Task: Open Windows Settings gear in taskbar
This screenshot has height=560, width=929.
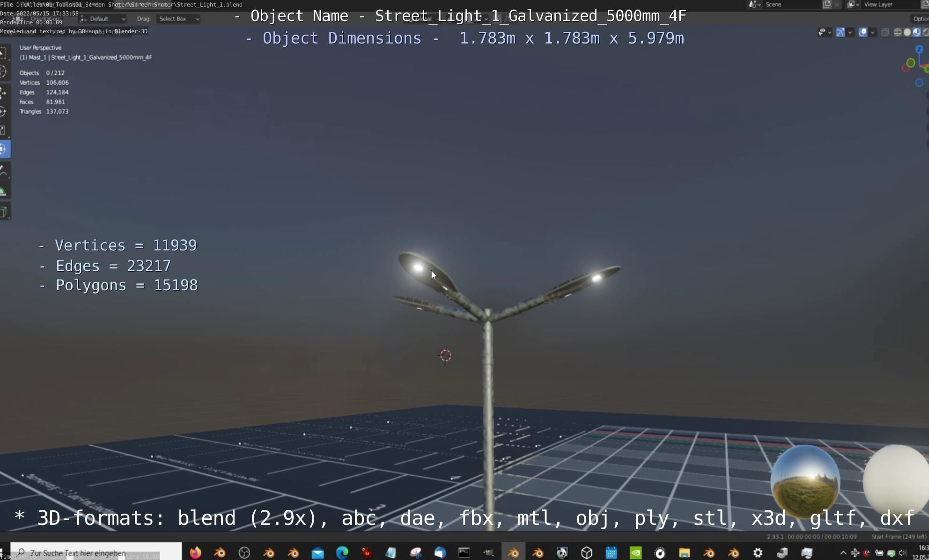Action: 758,553
